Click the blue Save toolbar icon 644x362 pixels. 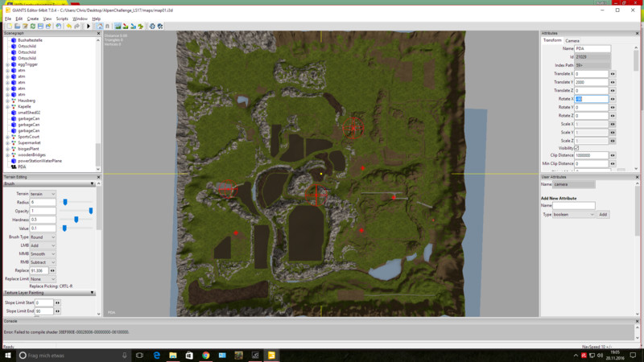coord(41,27)
